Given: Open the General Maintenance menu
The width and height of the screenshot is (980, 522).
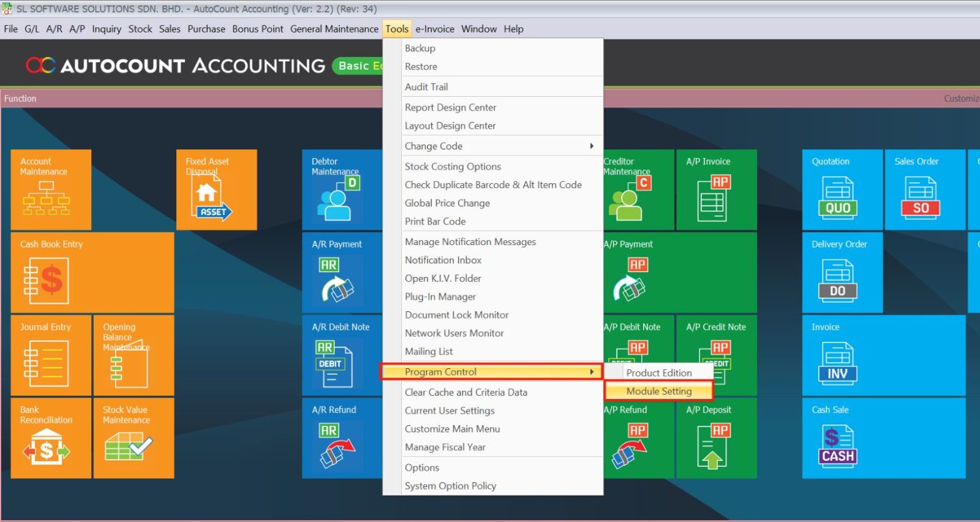Looking at the screenshot, I should pos(334,29).
